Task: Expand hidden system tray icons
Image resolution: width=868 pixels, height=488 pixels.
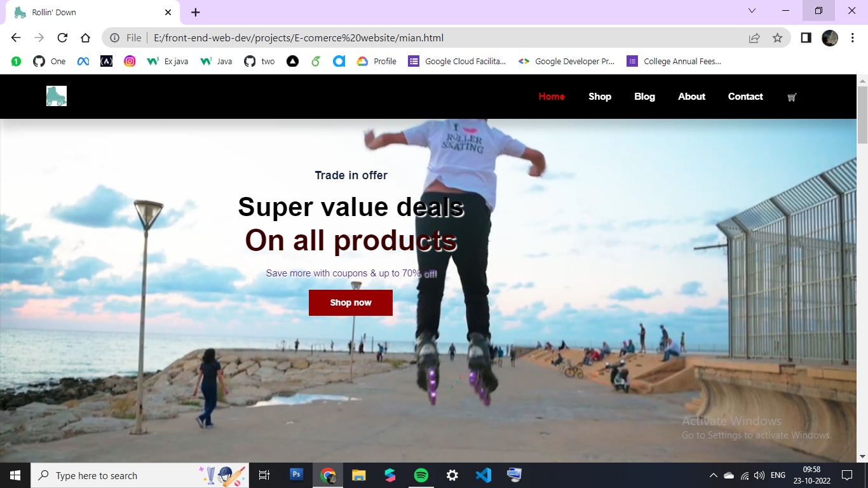Action: coord(712,475)
